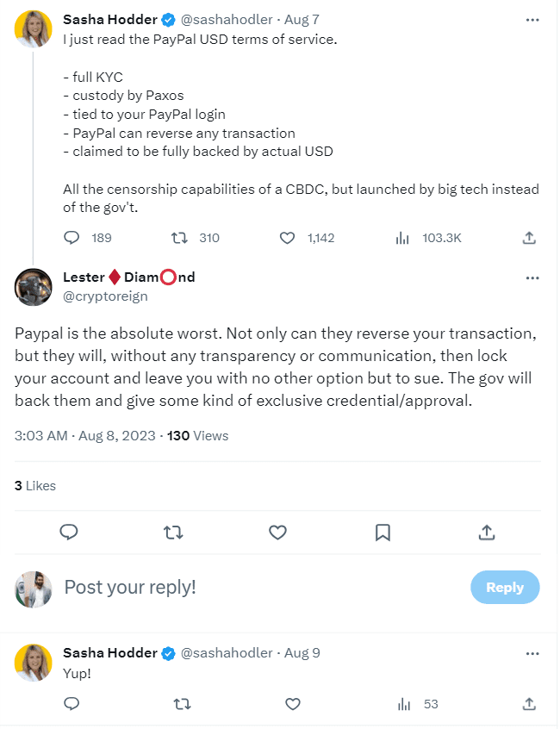Reply to Lester Diamond's main tweet
560x729 pixels.
(70, 533)
